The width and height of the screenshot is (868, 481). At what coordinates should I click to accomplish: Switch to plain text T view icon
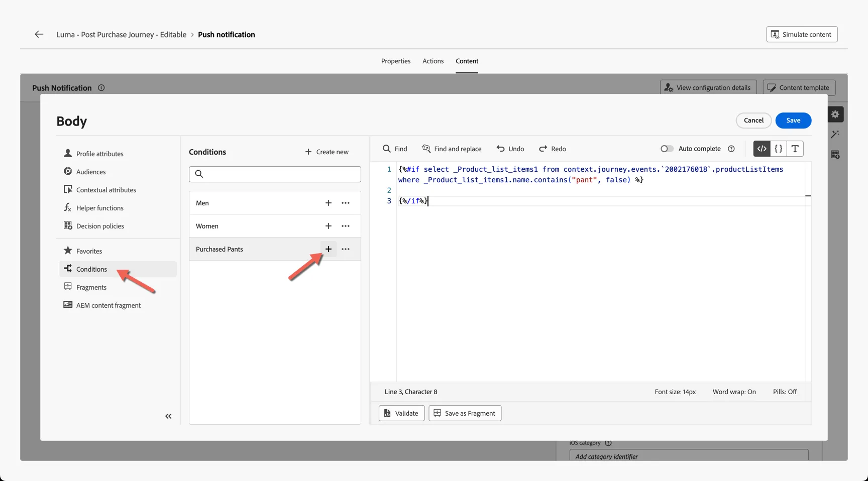point(795,149)
